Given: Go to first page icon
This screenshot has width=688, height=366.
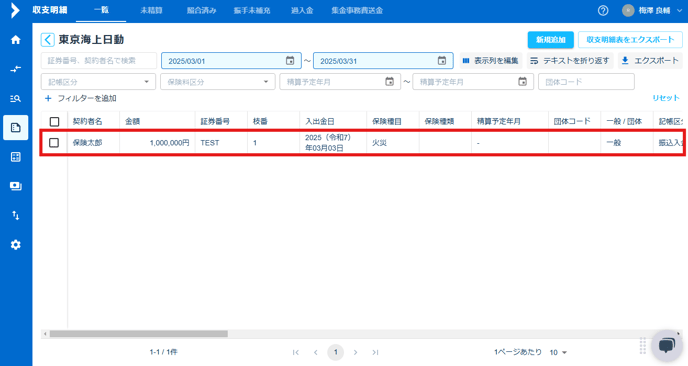Looking at the screenshot, I should [x=296, y=352].
